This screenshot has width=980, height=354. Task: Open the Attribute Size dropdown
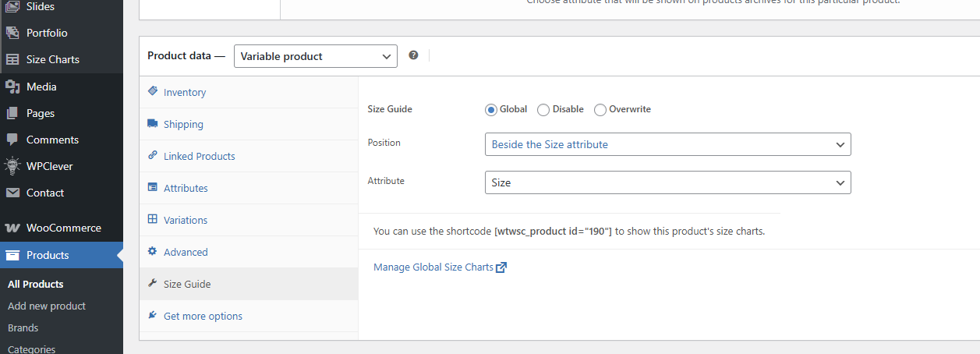pyautogui.click(x=667, y=182)
